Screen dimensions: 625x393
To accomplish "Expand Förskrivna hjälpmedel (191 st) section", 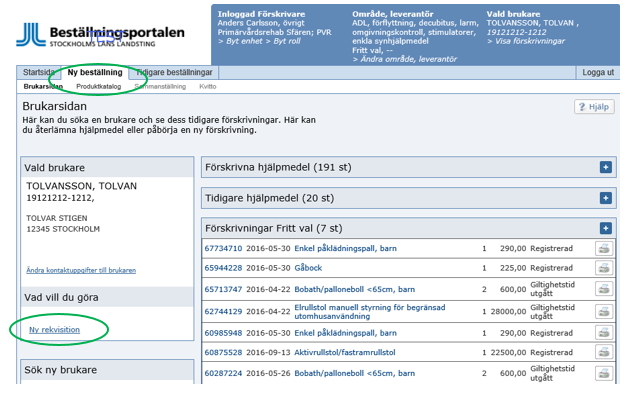I will [x=606, y=167].
